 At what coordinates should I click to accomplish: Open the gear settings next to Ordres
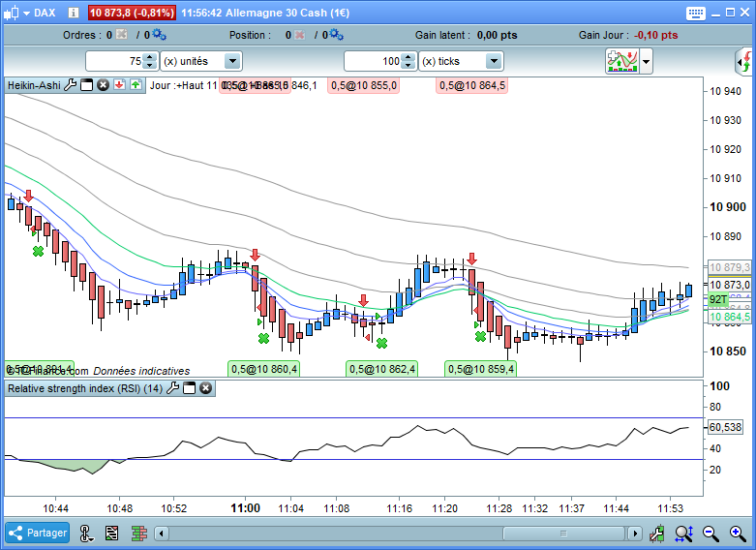pyautogui.click(x=159, y=35)
